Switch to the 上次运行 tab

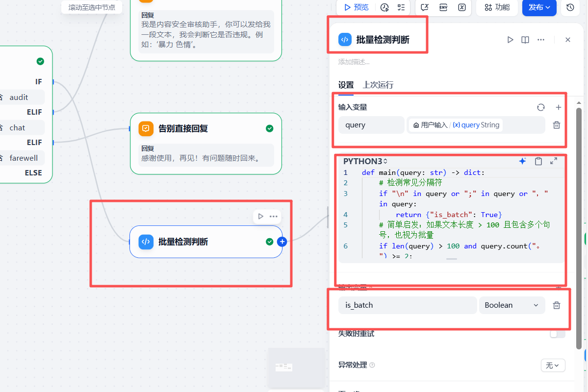tap(378, 85)
